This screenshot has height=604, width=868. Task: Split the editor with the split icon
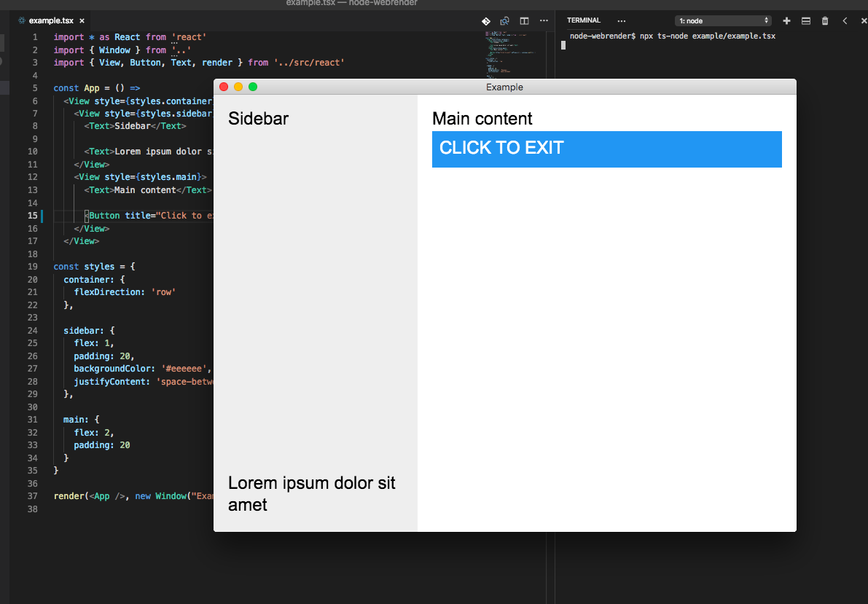(524, 21)
